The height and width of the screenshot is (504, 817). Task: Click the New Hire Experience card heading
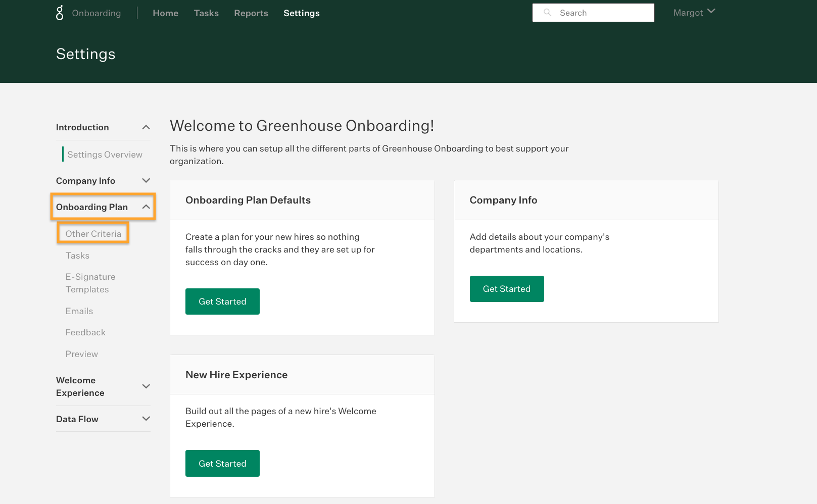click(x=236, y=375)
